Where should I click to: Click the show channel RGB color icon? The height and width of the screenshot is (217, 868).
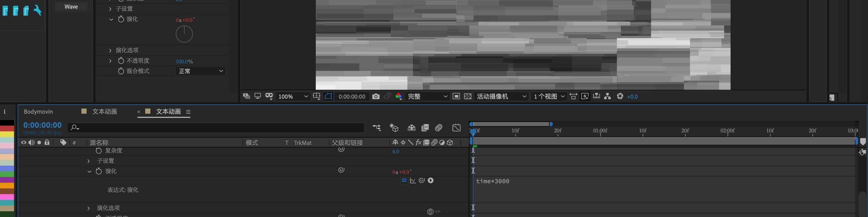click(x=399, y=96)
